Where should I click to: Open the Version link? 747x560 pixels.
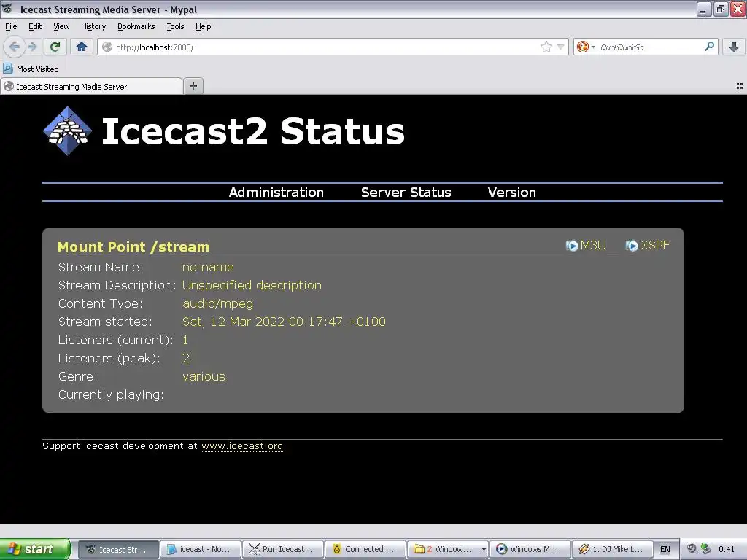click(511, 192)
